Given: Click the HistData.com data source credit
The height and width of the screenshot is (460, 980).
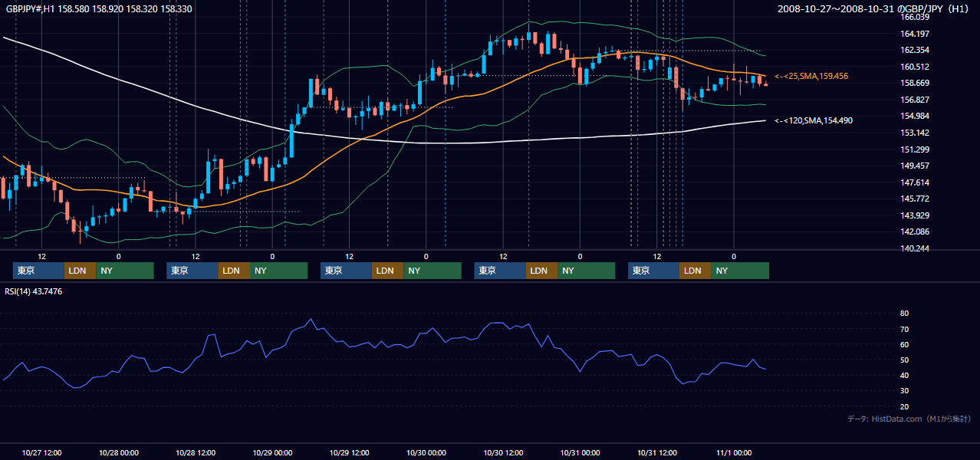Looking at the screenshot, I should click(x=909, y=419).
